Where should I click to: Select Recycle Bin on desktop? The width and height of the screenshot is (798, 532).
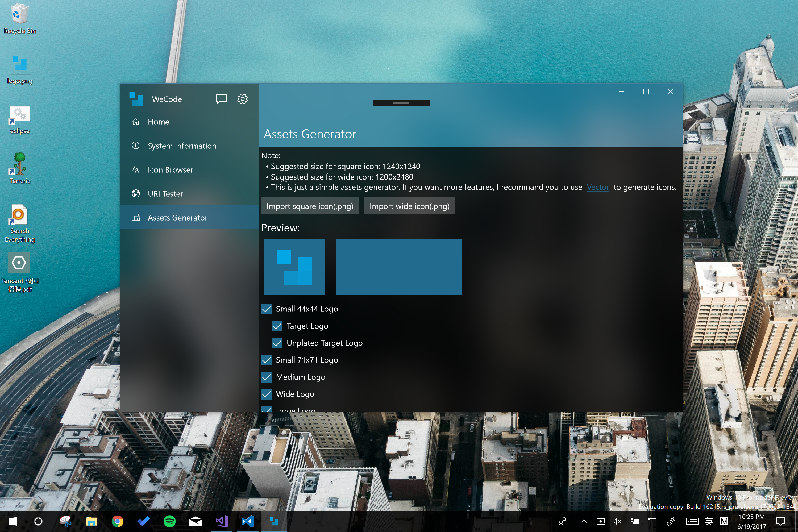(x=20, y=18)
